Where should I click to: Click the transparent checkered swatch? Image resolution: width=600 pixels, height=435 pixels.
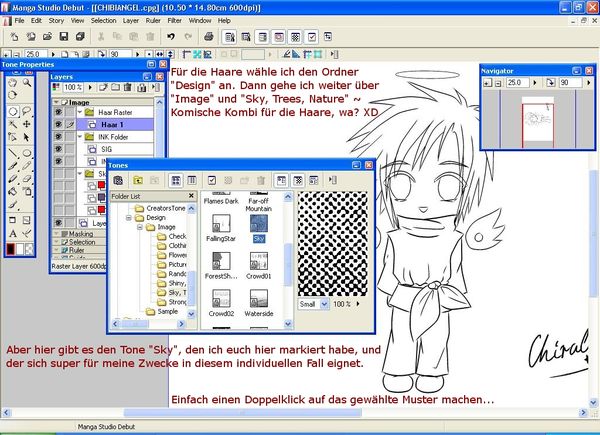[x=29, y=249]
